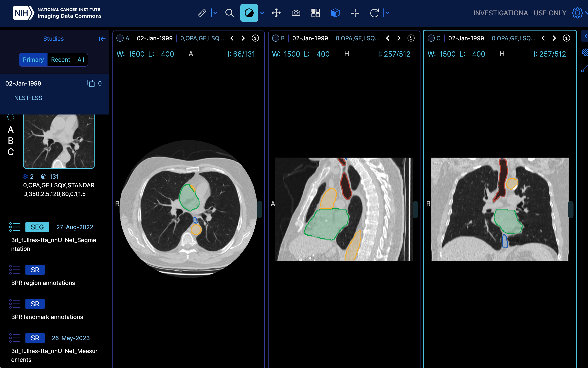
Task: Select the pan move tool
Action: [x=276, y=13]
